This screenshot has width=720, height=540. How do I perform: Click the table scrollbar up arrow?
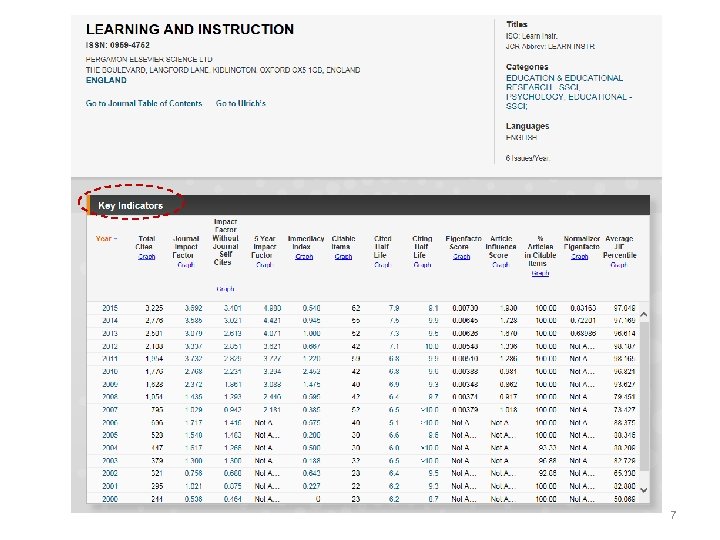click(x=644, y=315)
